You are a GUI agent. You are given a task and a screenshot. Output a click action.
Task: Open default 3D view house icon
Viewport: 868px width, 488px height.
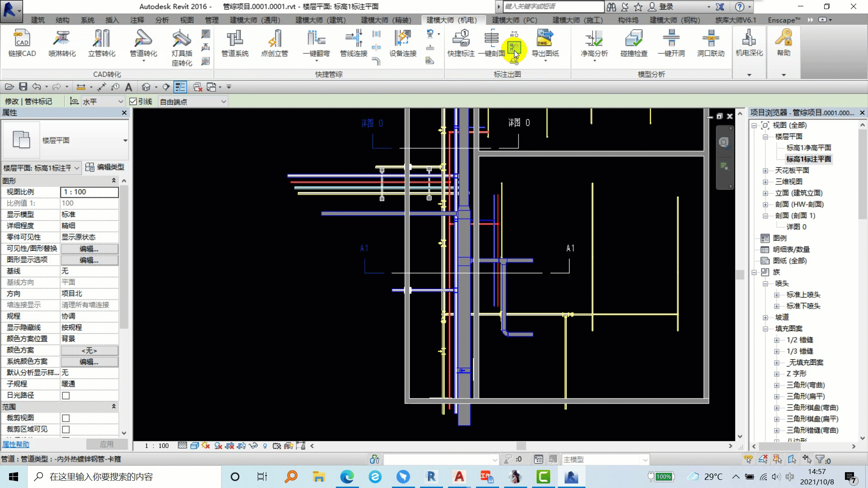pyautogui.click(x=146, y=87)
